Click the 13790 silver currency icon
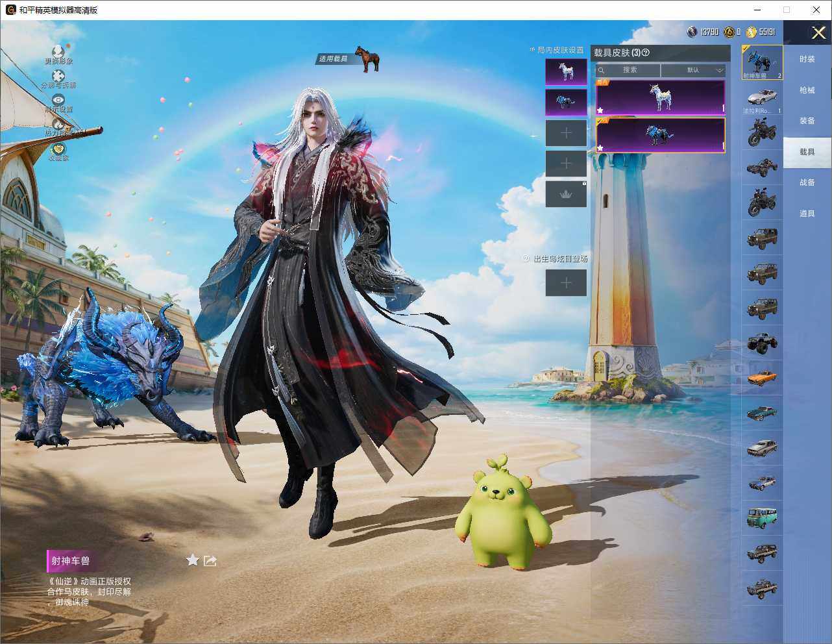 (692, 32)
